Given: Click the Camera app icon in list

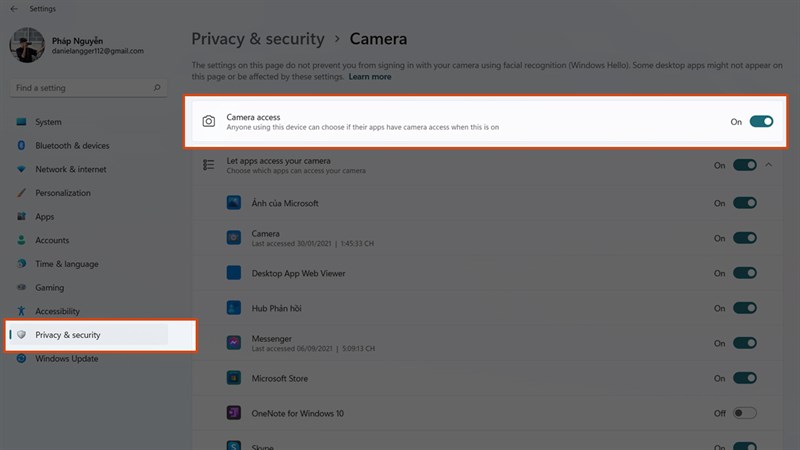Looking at the screenshot, I should tap(233, 238).
